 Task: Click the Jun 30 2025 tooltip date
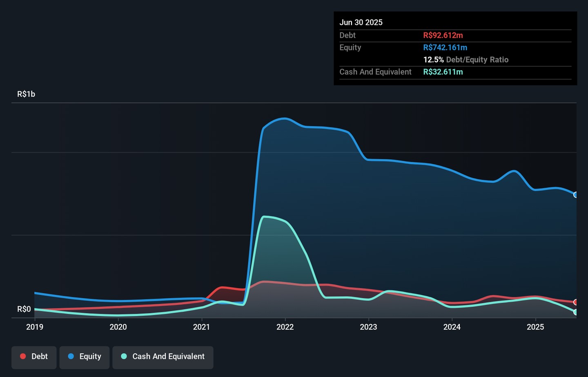361,22
